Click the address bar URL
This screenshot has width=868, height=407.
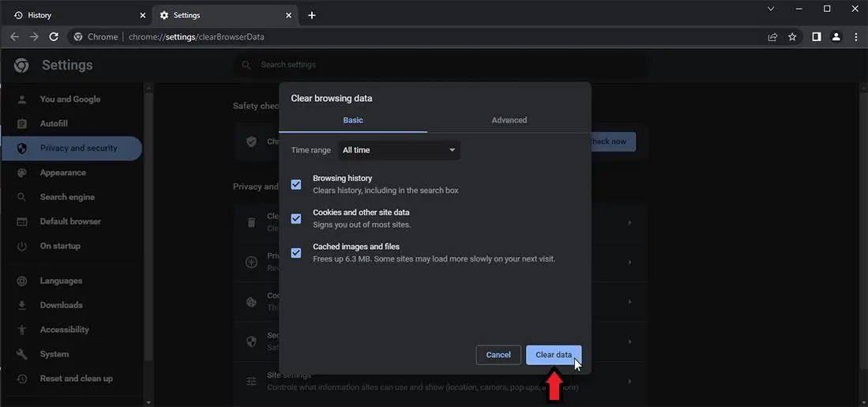click(x=197, y=37)
